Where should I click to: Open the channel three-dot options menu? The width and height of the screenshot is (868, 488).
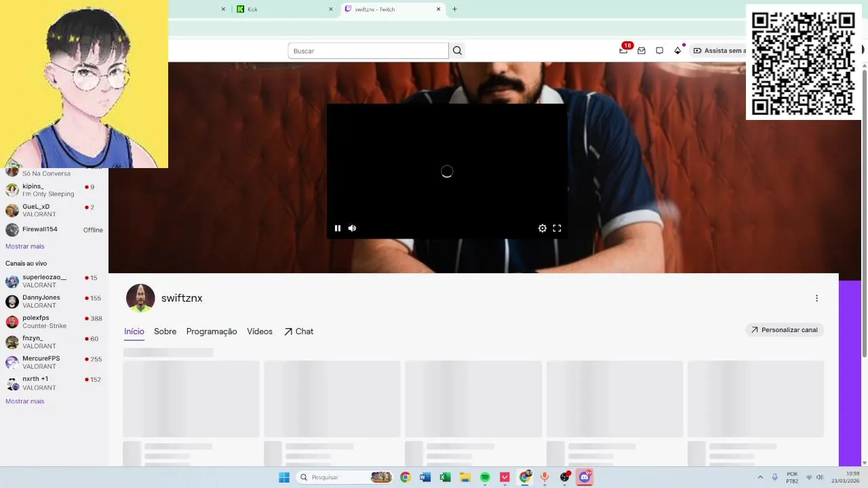816,298
